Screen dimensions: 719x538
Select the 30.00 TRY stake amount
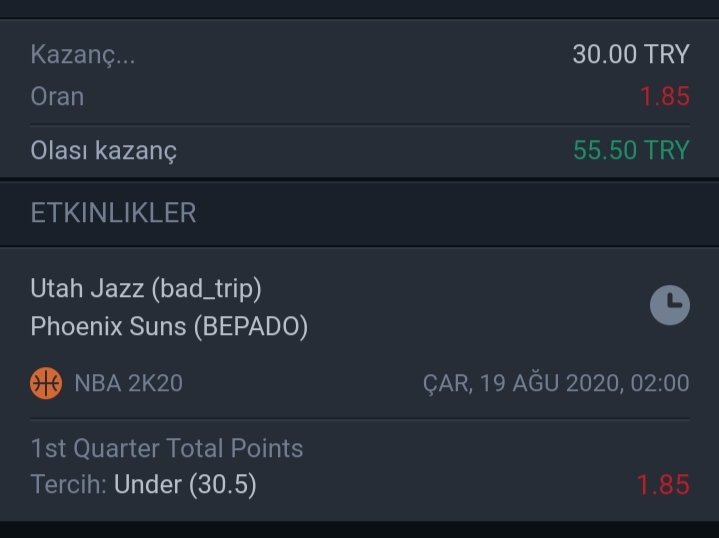point(631,54)
